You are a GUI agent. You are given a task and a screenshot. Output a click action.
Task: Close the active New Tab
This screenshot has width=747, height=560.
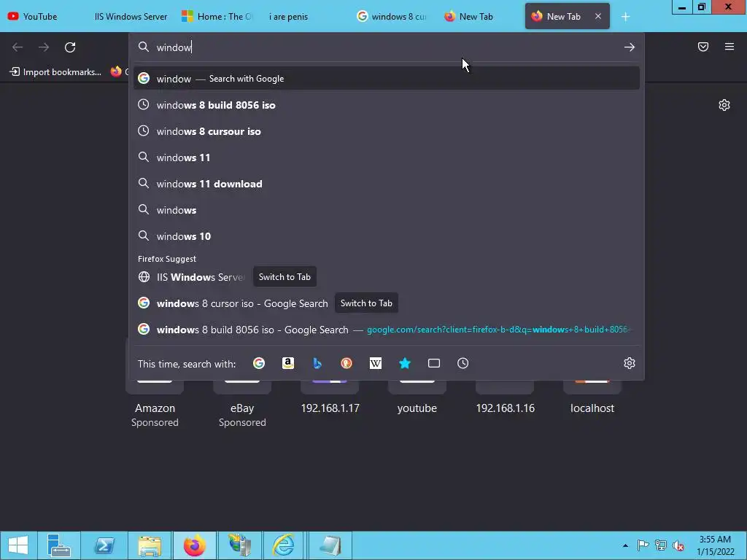point(598,16)
